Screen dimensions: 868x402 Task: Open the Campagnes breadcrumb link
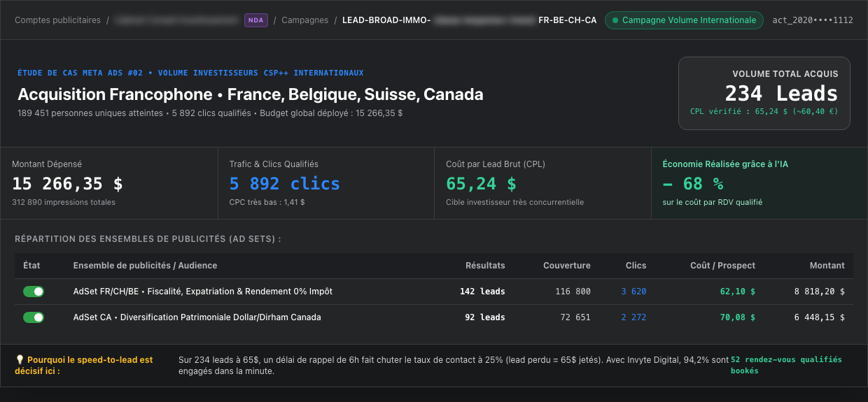(x=304, y=20)
